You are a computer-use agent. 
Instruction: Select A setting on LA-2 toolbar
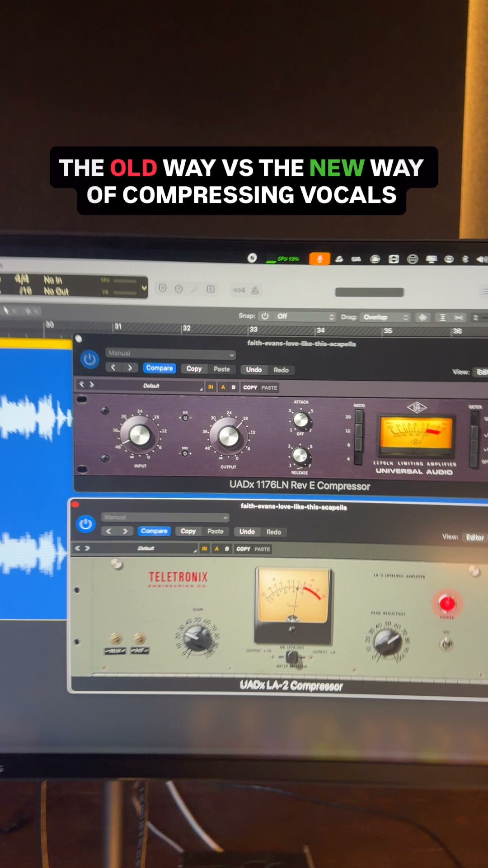click(x=217, y=549)
